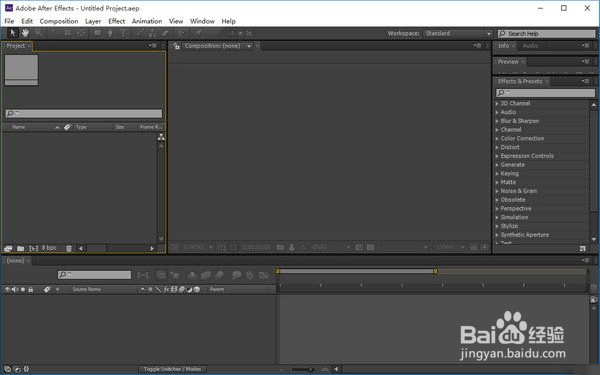Expand the Keying effects category
Image resolution: width=600 pixels, height=375 pixels.
[497, 174]
